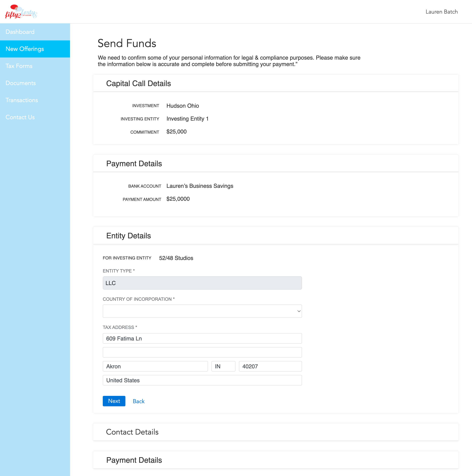Open Documents from the sidebar

click(21, 83)
